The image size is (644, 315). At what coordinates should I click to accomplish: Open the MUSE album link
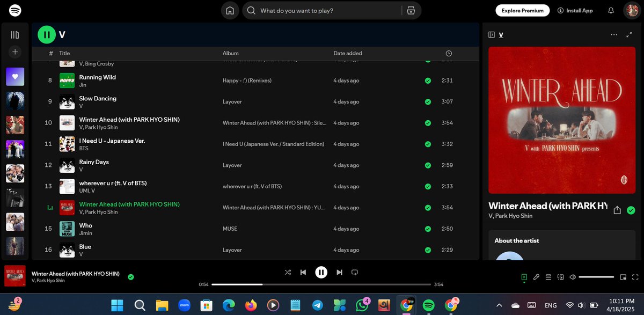[230, 229]
